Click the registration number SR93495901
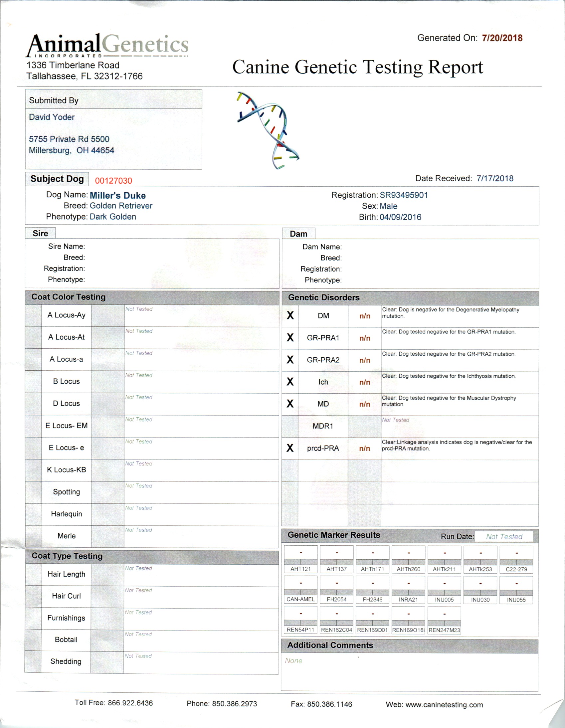Screen dimensions: 565x728 404,195
